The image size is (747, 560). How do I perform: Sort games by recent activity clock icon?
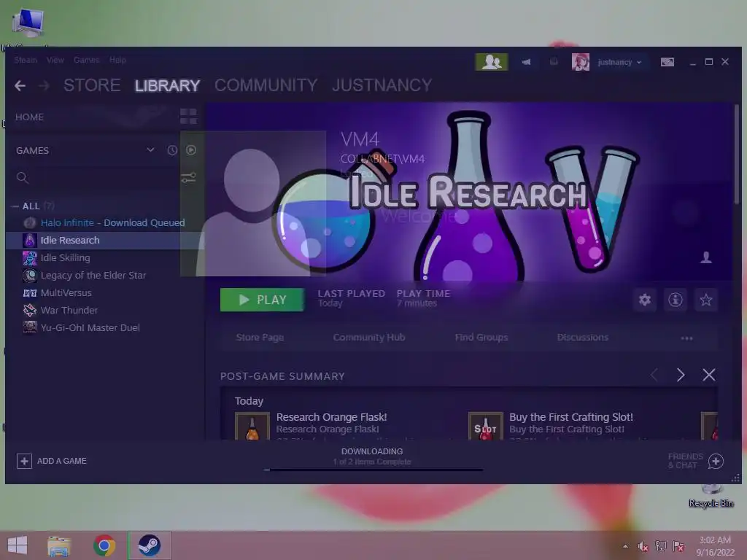click(172, 150)
